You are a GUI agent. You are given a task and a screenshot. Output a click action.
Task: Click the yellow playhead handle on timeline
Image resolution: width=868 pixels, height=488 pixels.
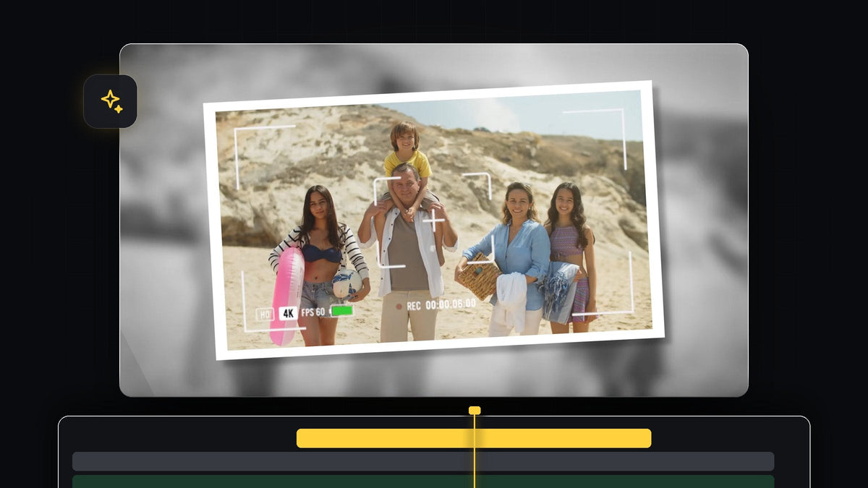point(475,411)
